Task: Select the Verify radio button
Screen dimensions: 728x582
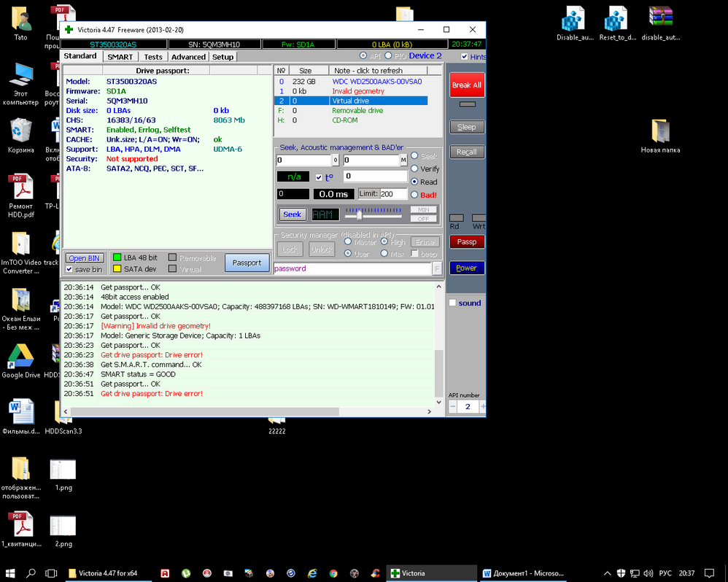Action: (414, 168)
